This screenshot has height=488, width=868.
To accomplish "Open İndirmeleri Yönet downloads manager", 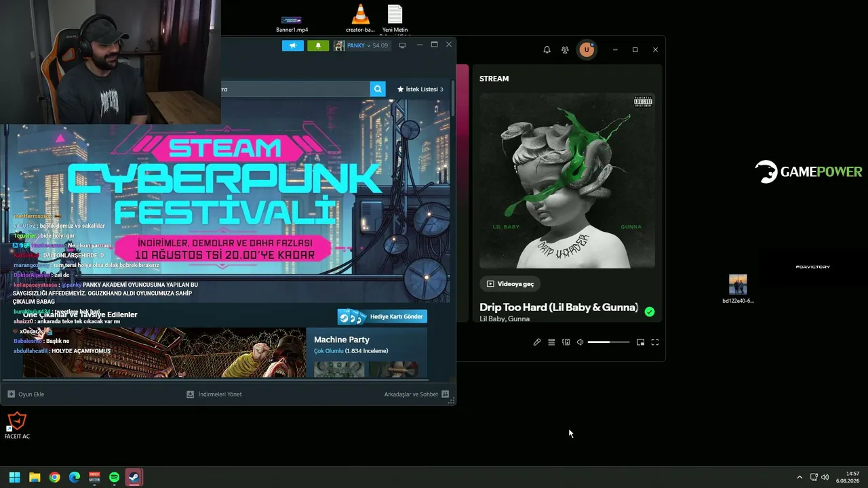I will 214,394.
